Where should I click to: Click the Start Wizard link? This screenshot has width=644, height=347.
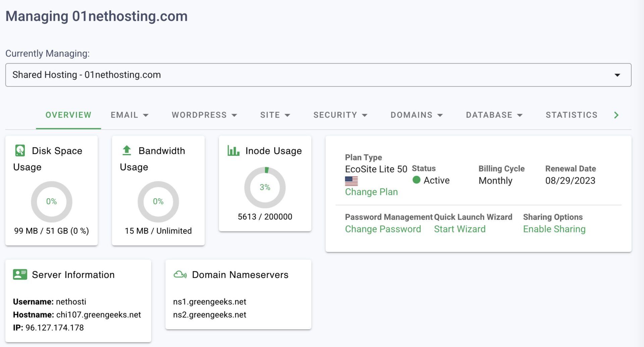point(460,229)
